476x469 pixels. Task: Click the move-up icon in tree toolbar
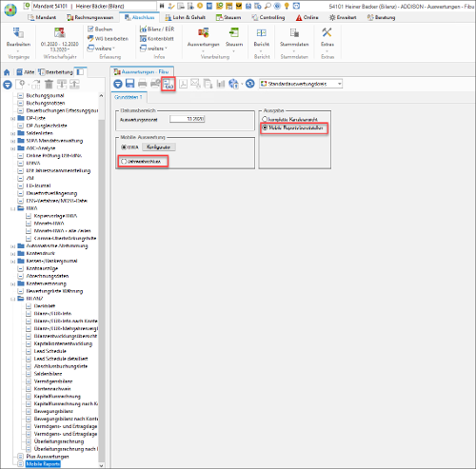tap(74, 85)
